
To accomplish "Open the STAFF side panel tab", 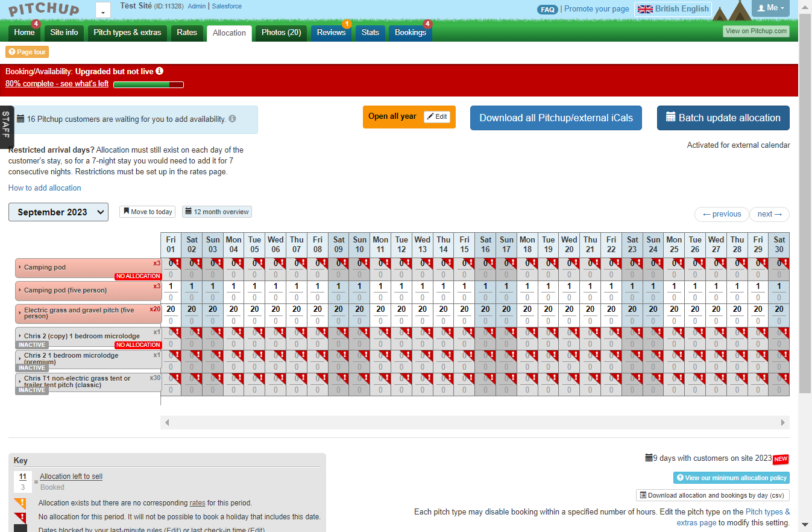I will click(7, 127).
